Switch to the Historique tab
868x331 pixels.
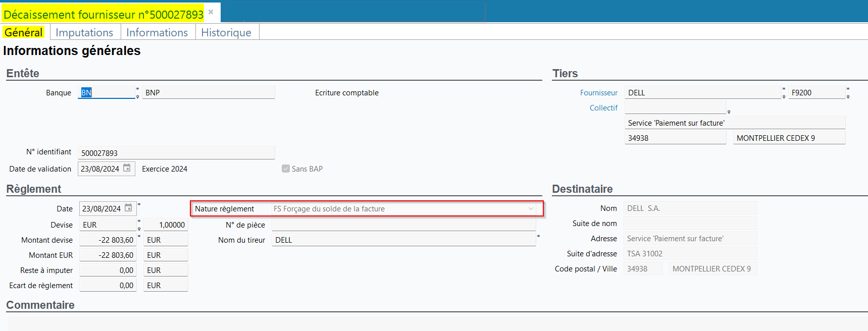pyautogui.click(x=226, y=32)
